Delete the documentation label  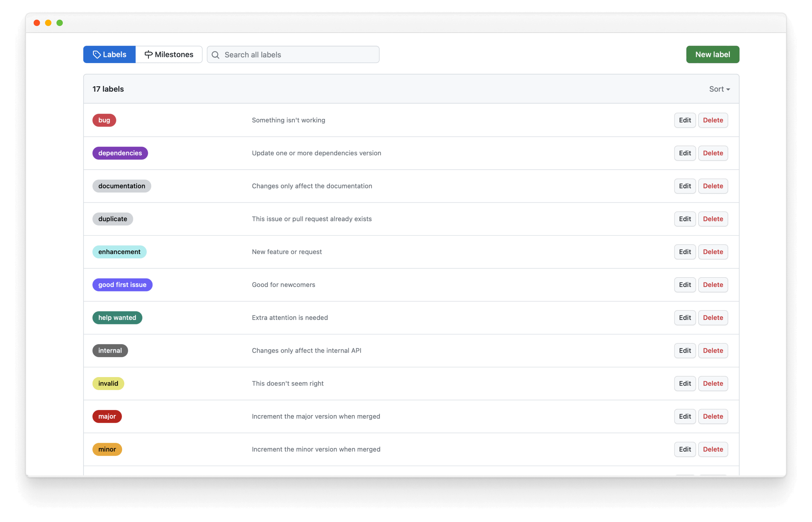pos(713,186)
